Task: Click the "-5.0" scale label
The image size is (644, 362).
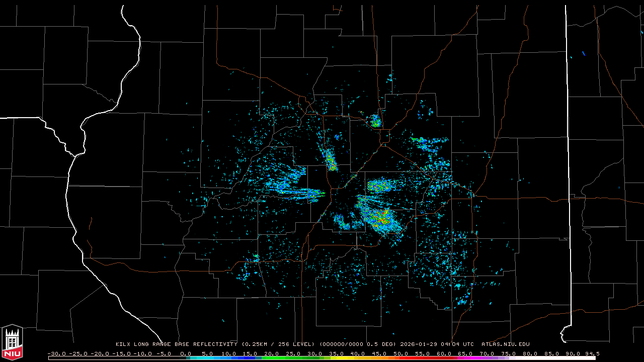Action: pos(164,353)
